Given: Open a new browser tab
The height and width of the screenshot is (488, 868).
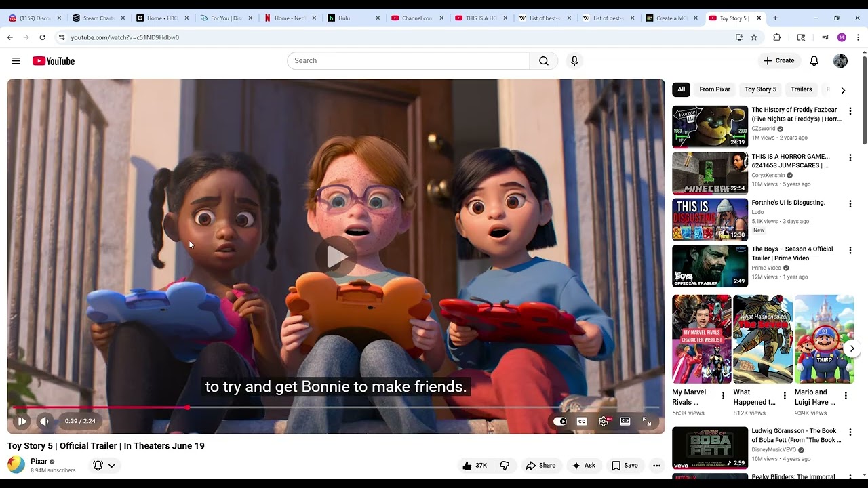Looking at the screenshot, I should pyautogui.click(x=775, y=18).
